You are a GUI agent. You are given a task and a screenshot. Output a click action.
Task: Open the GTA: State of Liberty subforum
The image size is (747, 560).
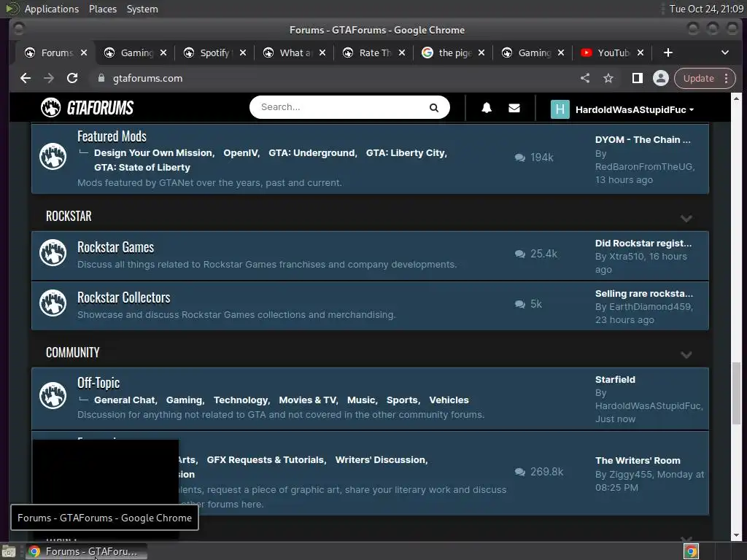[x=142, y=168]
